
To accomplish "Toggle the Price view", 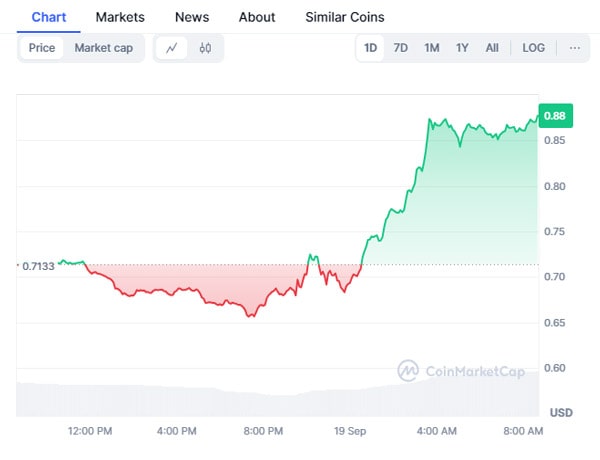I will coord(42,48).
